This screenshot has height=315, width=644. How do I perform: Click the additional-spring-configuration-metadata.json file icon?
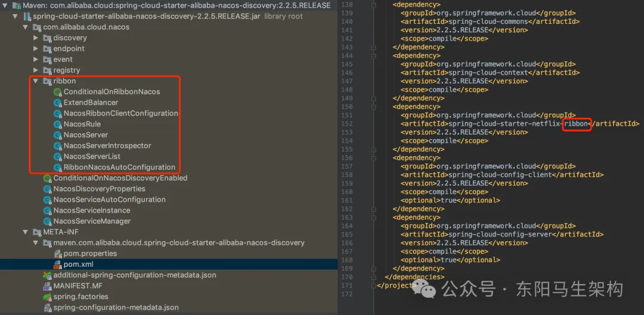pos(47,275)
